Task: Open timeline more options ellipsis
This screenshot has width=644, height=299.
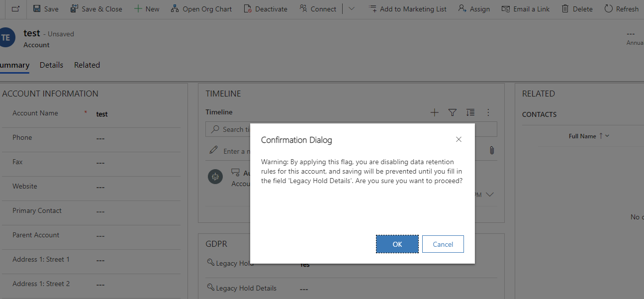Action: tap(488, 112)
